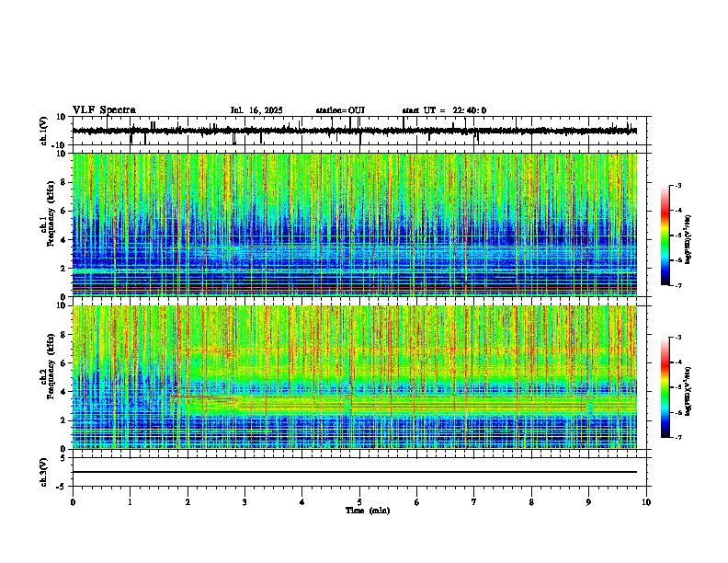Click the "station=OUI" header label
The height and width of the screenshot is (563, 728).
coord(340,110)
